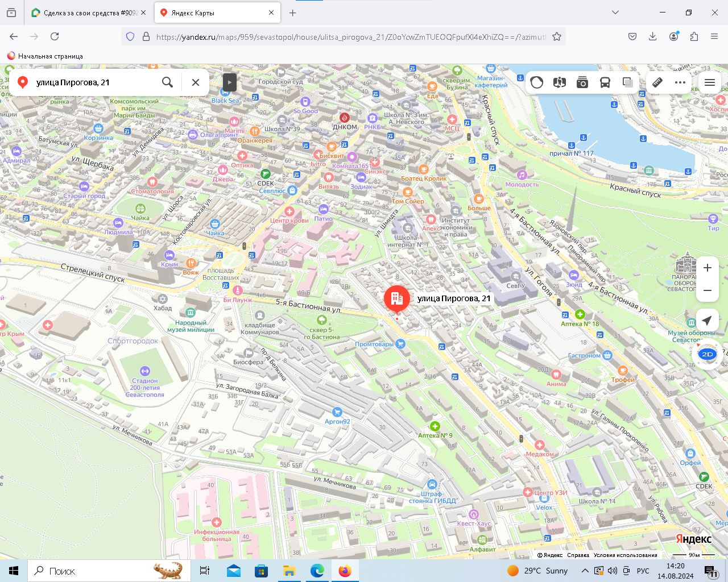Open Yandex Maps hamburger menu
Image resolution: width=728 pixels, height=582 pixels.
709,82
